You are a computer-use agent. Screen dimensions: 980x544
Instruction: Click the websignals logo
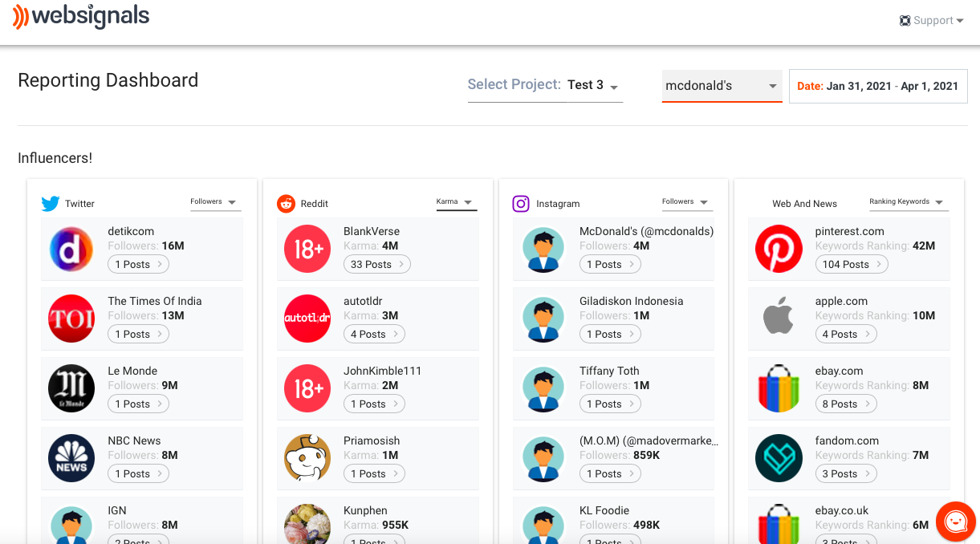tap(81, 17)
